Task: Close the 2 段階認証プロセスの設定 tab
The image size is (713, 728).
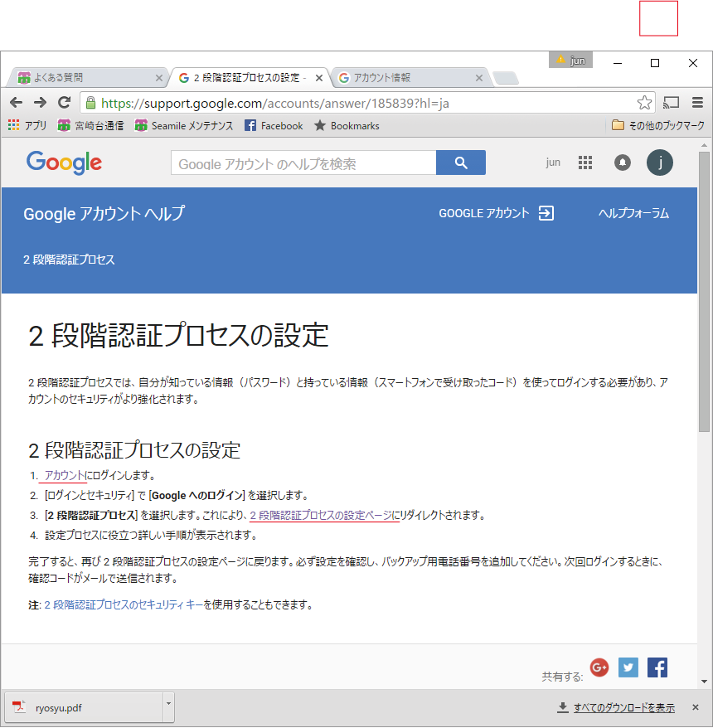Action: click(x=319, y=78)
